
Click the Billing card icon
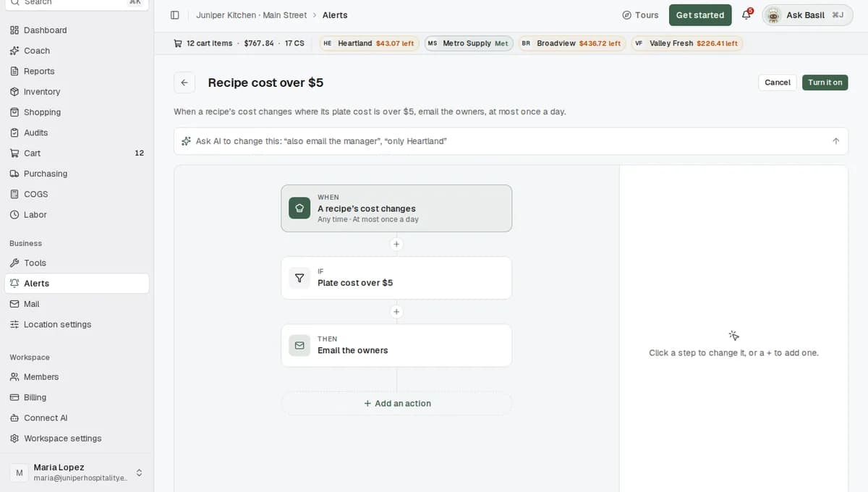tap(14, 397)
